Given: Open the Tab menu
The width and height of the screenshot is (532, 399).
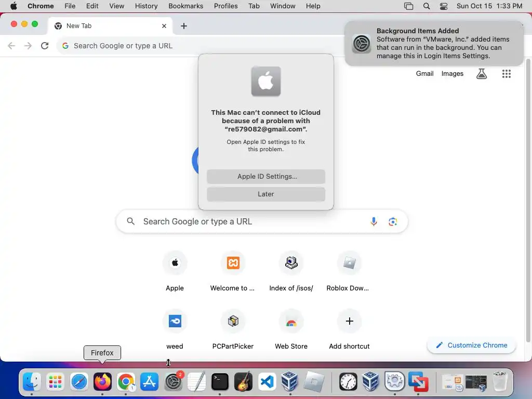Looking at the screenshot, I should pos(254,6).
